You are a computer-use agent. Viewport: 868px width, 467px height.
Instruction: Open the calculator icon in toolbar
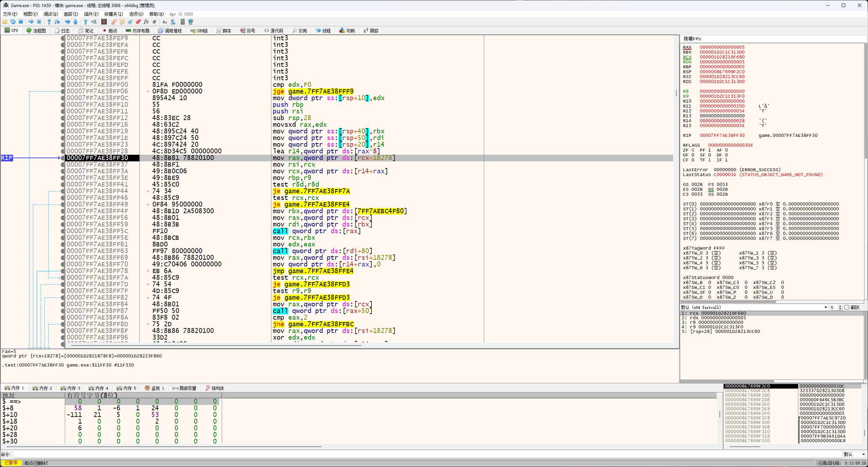coord(182,22)
